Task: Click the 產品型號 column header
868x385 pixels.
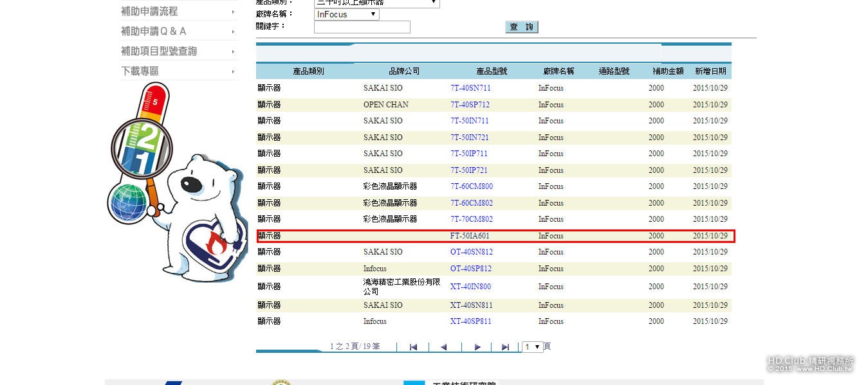Action: (492, 71)
